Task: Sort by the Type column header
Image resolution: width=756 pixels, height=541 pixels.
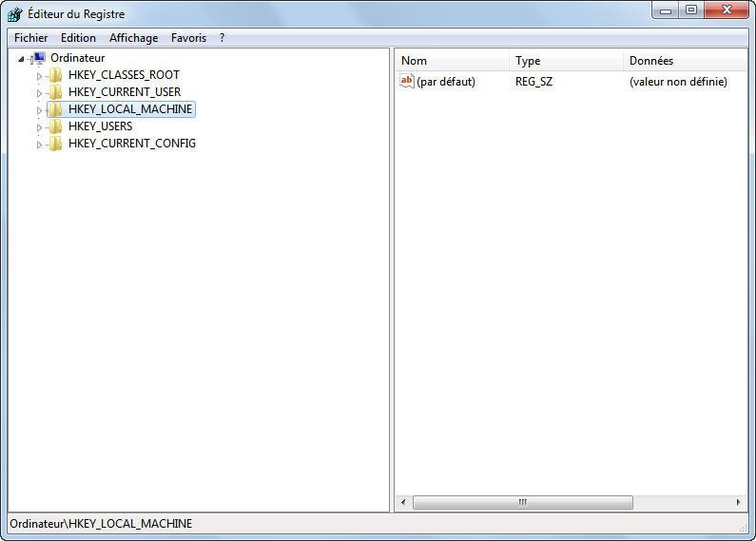Action: point(567,61)
